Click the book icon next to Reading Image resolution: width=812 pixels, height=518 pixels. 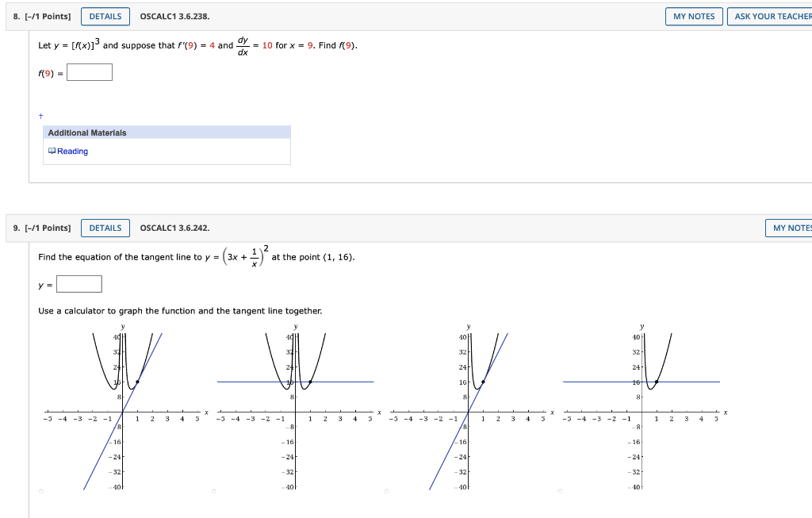tap(52, 151)
